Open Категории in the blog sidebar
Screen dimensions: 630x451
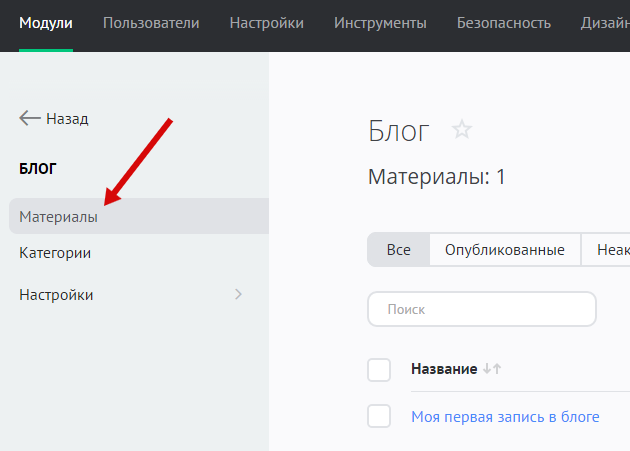[55, 253]
